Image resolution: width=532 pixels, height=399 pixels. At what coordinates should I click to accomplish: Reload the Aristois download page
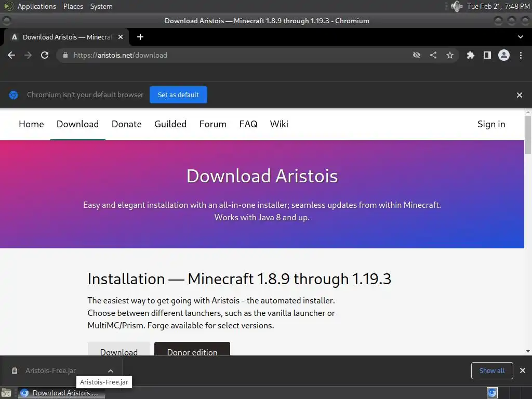click(x=45, y=55)
